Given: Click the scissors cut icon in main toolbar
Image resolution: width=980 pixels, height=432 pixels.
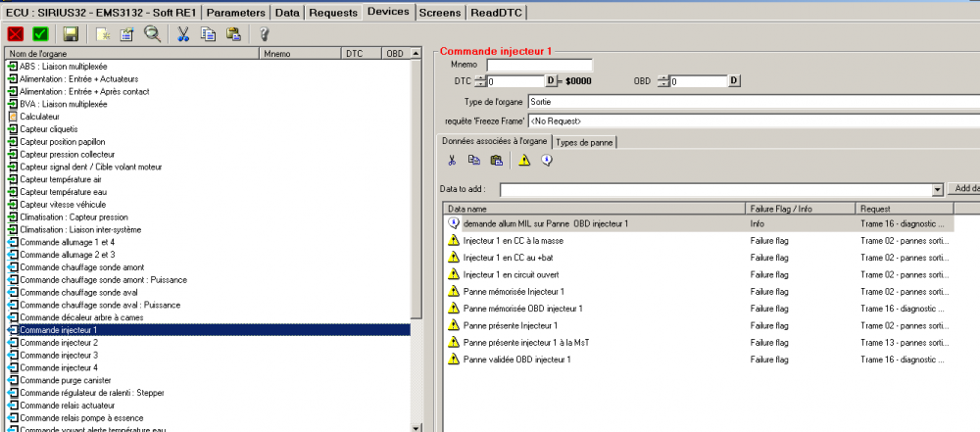Looking at the screenshot, I should [x=183, y=33].
